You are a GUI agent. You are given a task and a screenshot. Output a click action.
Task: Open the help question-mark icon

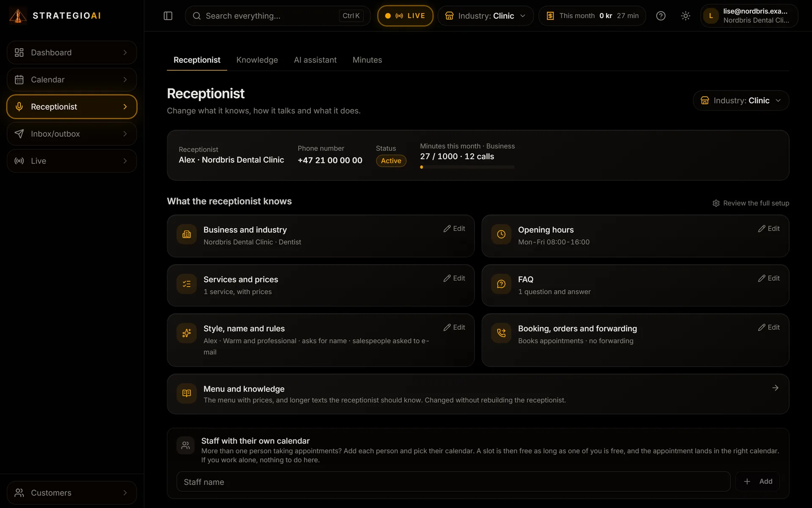pos(661,16)
